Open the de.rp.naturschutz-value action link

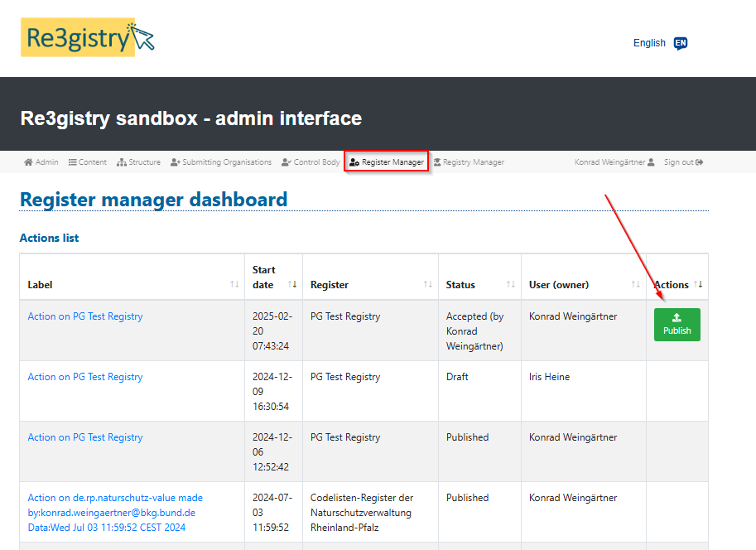(115, 498)
